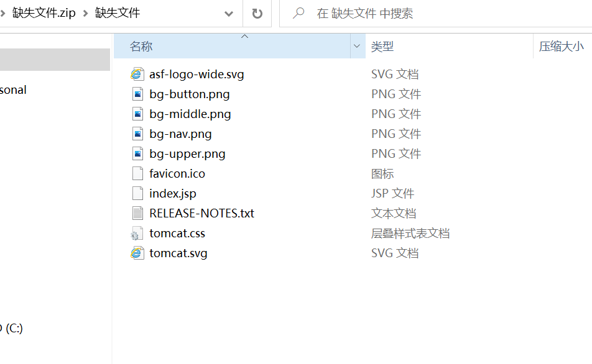The image size is (592, 364).
Task: Select the RELEASE-NOTES.txt document icon
Action: pos(137,213)
